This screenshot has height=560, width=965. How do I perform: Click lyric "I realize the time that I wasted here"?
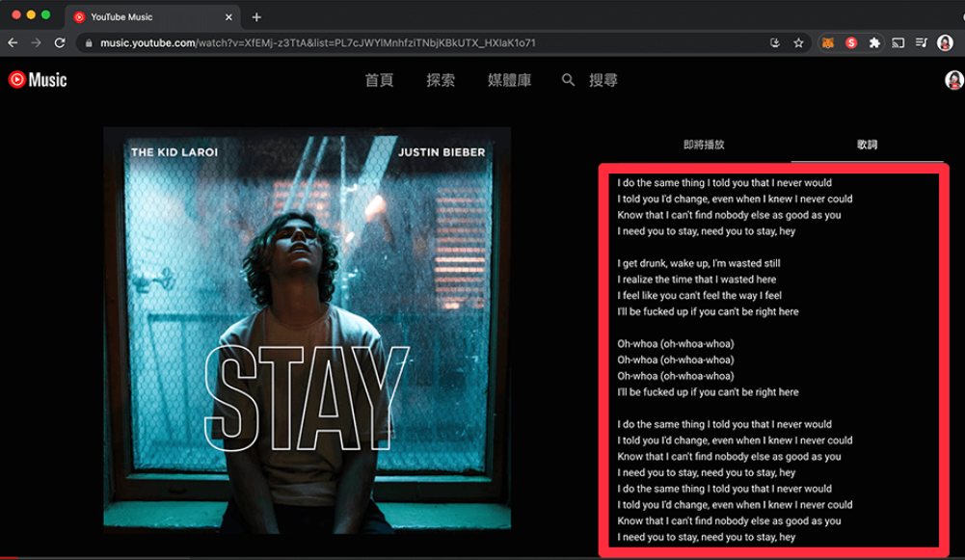pos(697,280)
